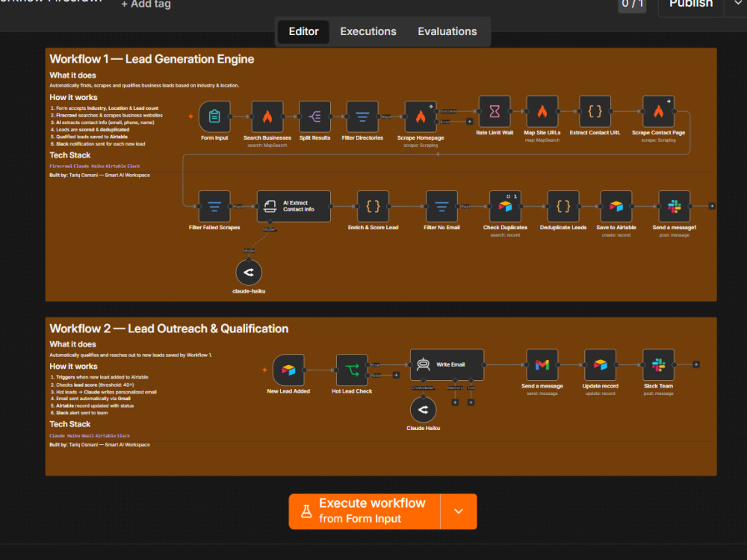
Task: Open the Write Email agent node
Action: click(x=447, y=365)
